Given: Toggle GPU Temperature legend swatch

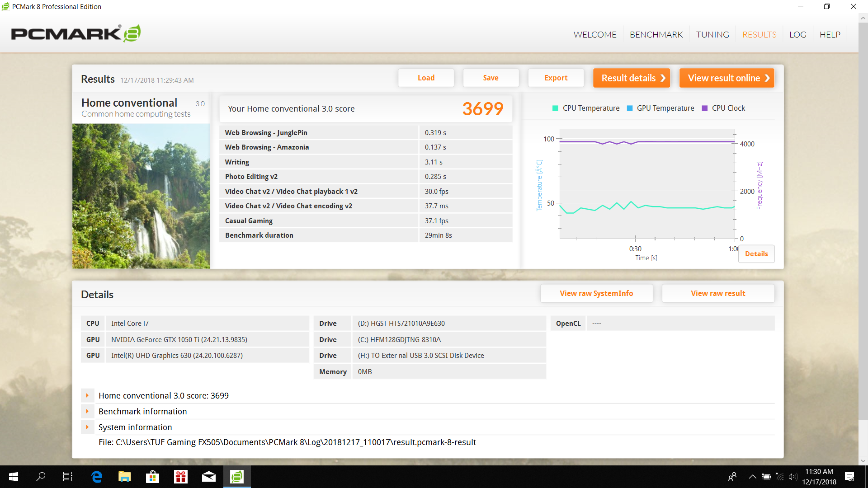Looking at the screenshot, I should coord(630,108).
